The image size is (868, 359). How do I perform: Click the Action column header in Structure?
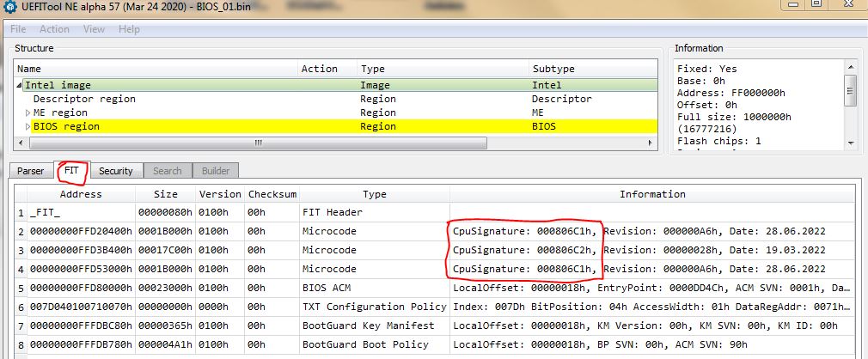tap(327, 70)
